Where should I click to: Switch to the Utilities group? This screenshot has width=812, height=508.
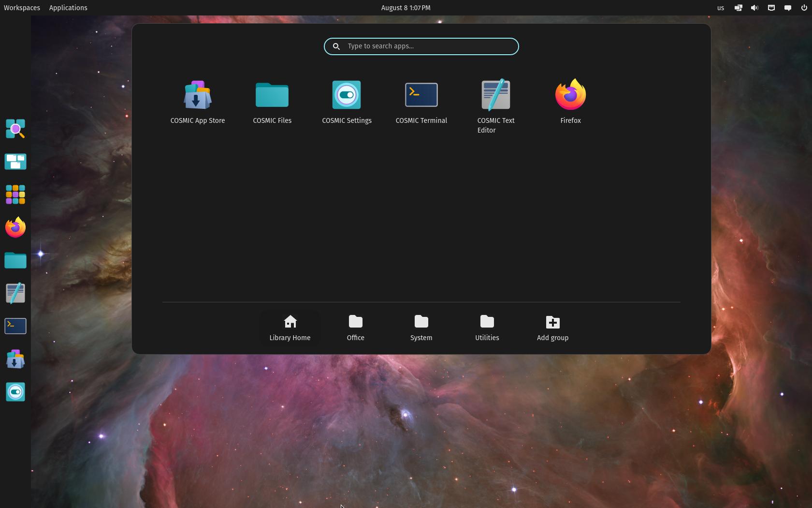tap(487, 328)
